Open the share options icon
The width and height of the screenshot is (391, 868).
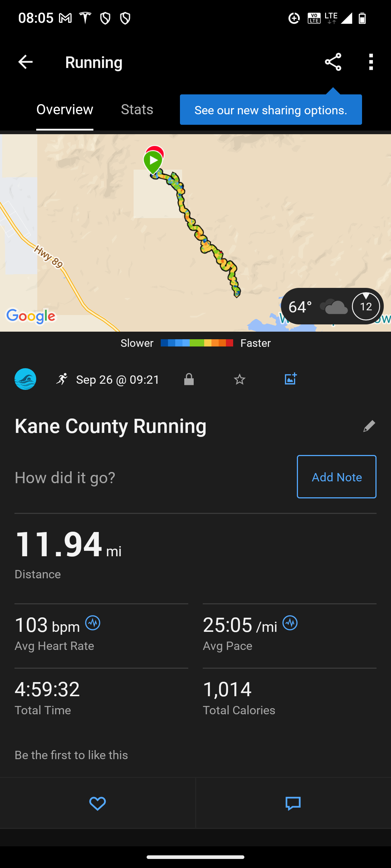pyautogui.click(x=333, y=62)
